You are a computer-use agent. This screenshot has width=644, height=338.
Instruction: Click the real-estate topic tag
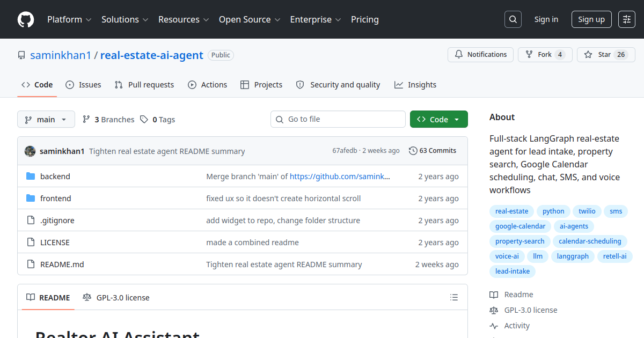pyautogui.click(x=512, y=211)
